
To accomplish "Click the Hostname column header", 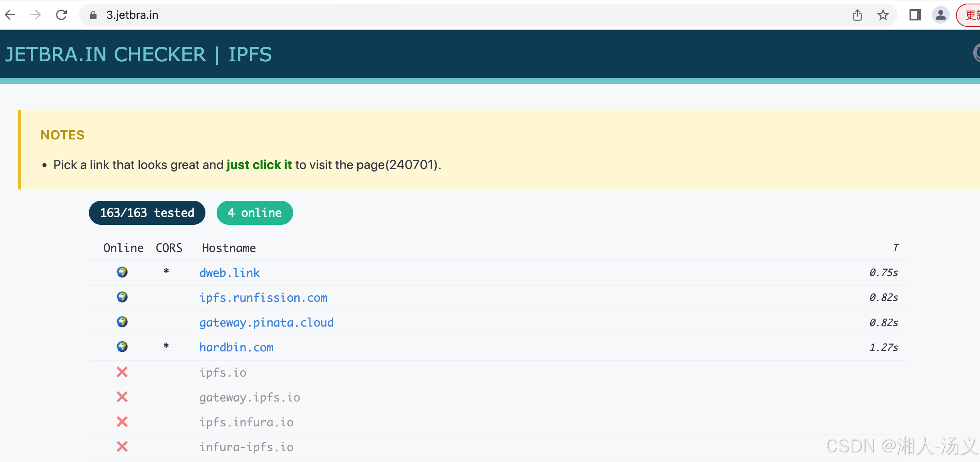I will tap(229, 248).
